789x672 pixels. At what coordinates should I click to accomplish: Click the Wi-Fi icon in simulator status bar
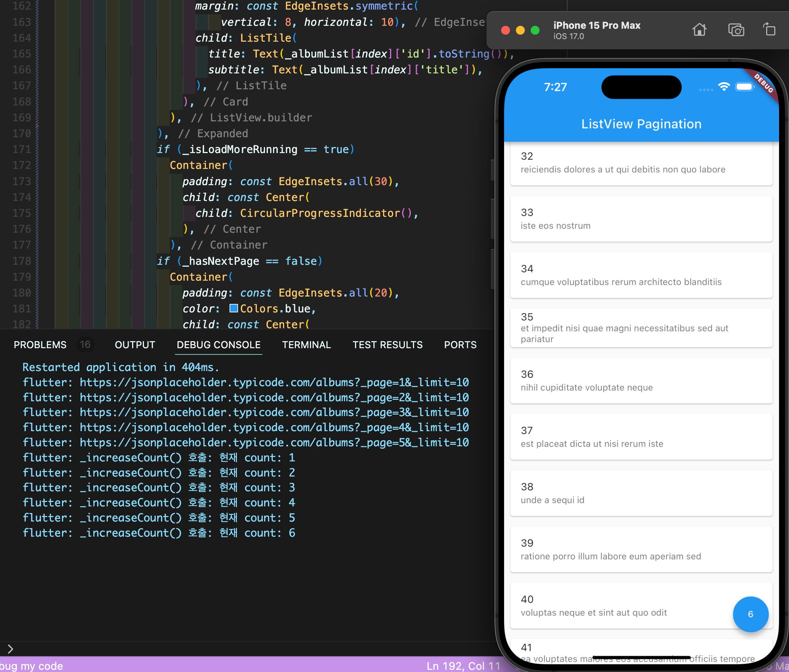[x=724, y=87]
